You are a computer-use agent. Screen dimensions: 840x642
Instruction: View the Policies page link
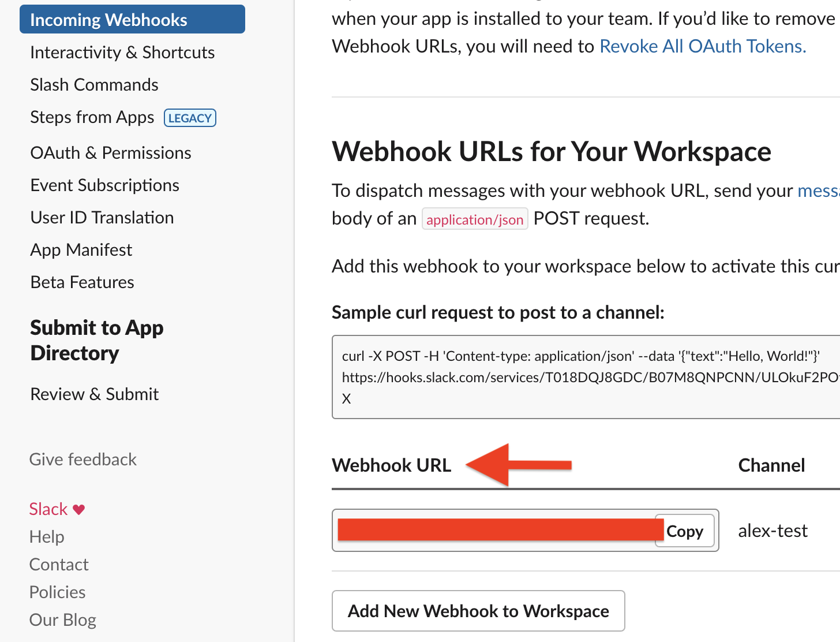point(58,592)
